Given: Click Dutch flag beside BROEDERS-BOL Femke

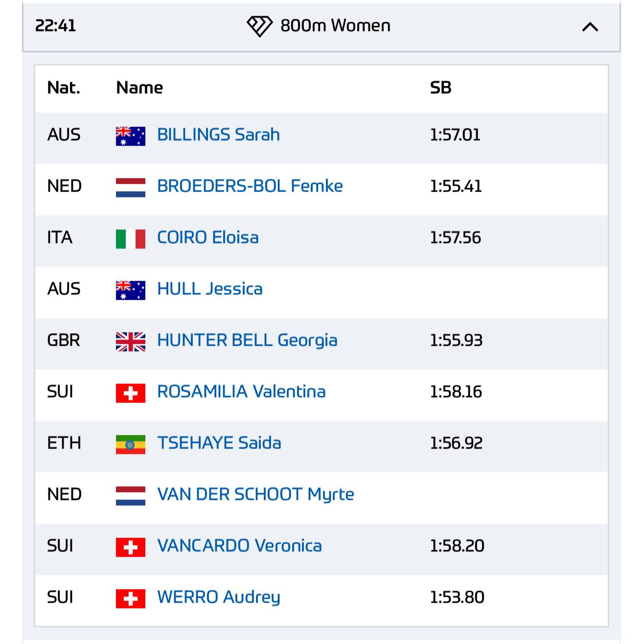Looking at the screenshot, I should click(131, 187).
